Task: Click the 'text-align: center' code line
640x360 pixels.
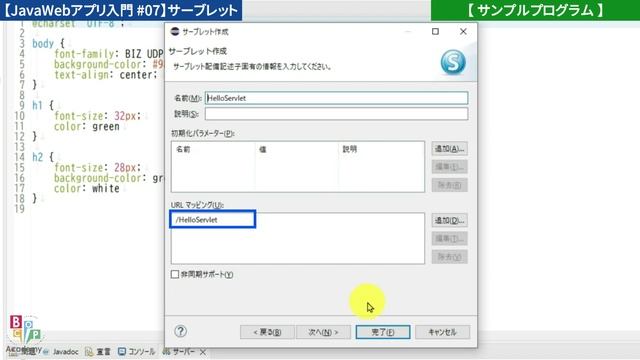Action: pos(105,75)
